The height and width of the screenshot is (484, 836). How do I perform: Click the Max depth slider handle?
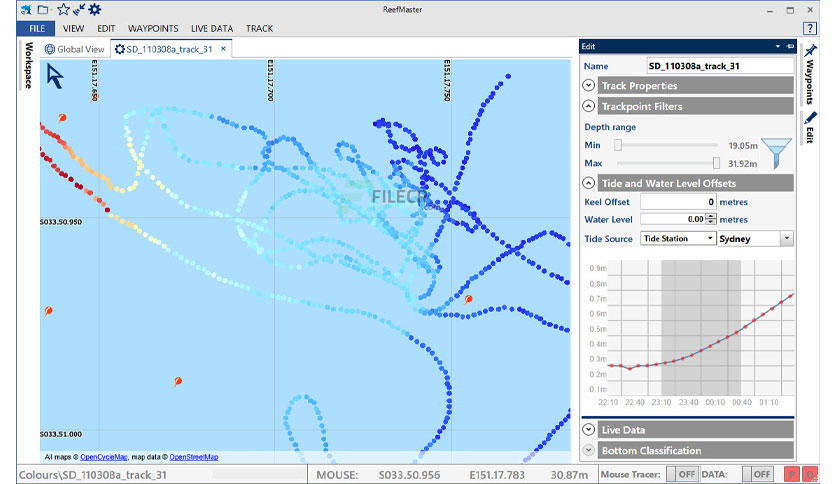716,163
